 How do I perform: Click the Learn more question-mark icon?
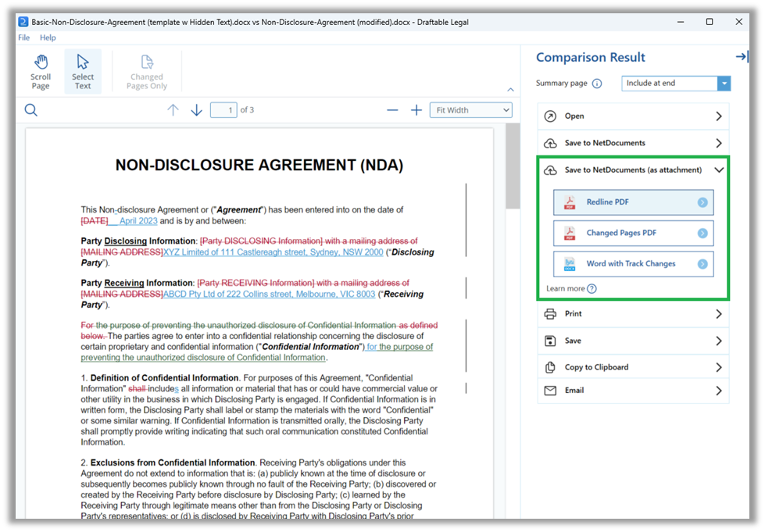point(592,289)
